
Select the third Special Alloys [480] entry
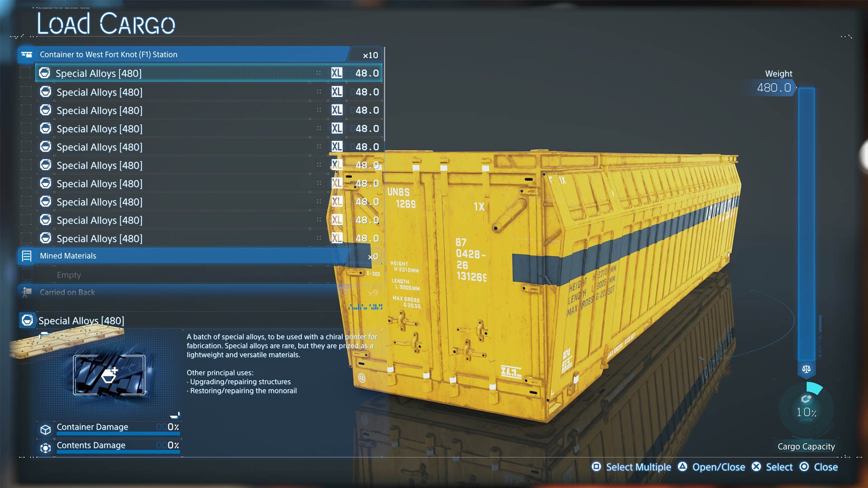[x=99, y=111]
